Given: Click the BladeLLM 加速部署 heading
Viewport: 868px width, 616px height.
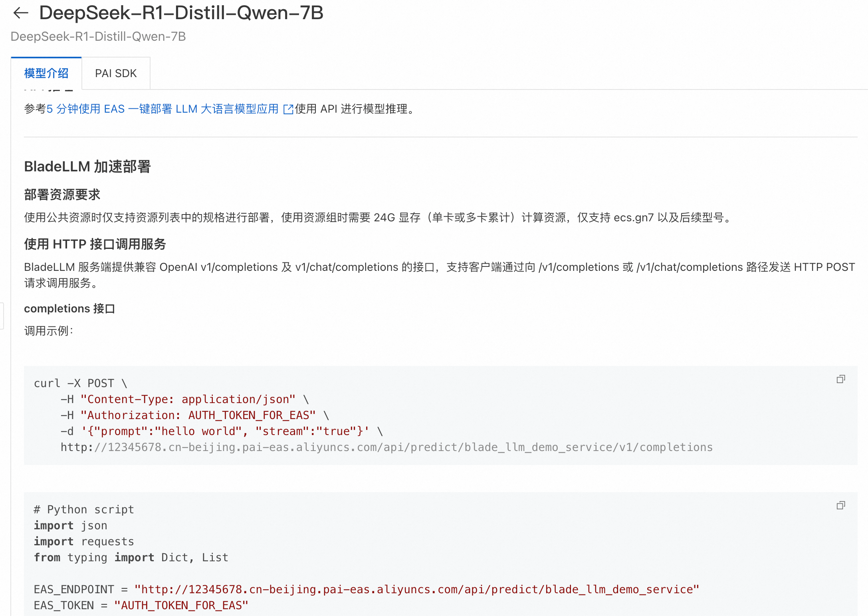Looking at the screenshot, I should point(87,167).
